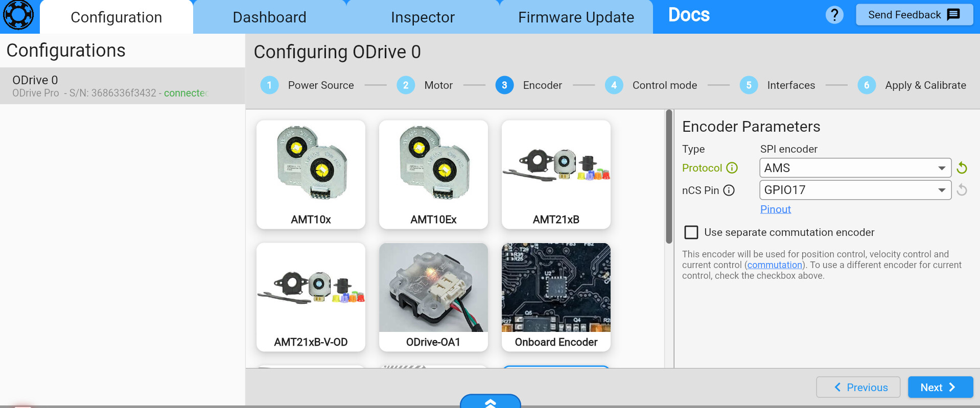The height and width of the screenshot is (408, 980).
Task: Click the nCS Pin reset icon
Action: pos(962,190)
